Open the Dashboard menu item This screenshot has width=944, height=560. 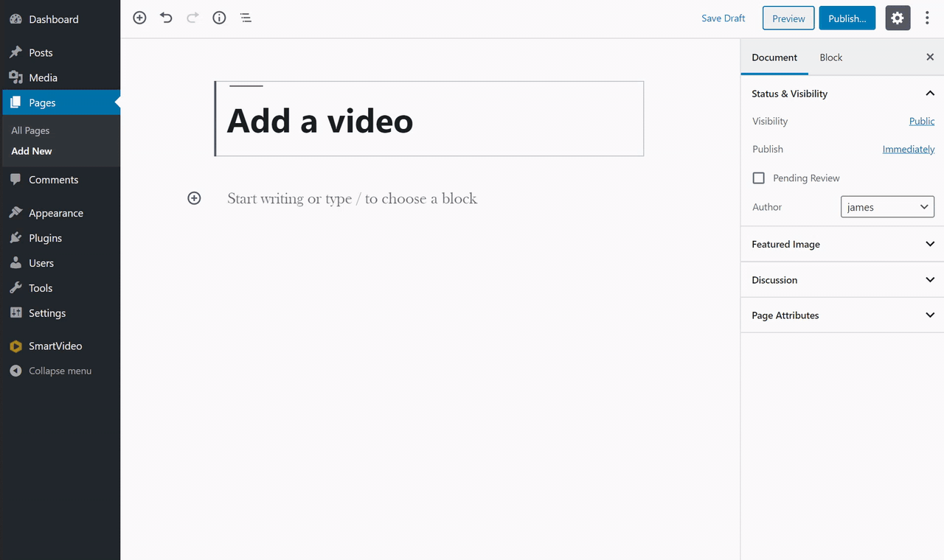[53, 19]
